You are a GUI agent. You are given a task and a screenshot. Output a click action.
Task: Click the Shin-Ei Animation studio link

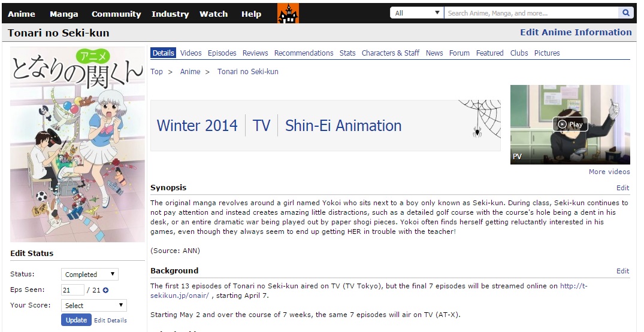point(343,126)
